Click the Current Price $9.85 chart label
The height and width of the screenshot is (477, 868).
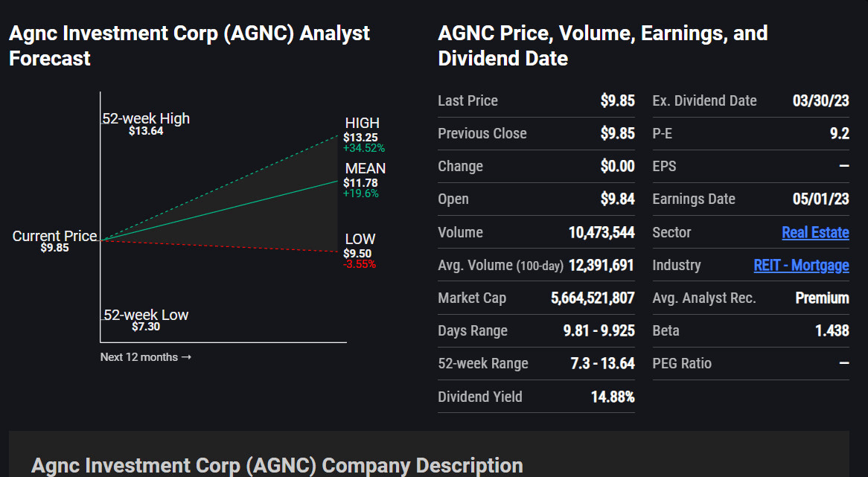(54, 241)
